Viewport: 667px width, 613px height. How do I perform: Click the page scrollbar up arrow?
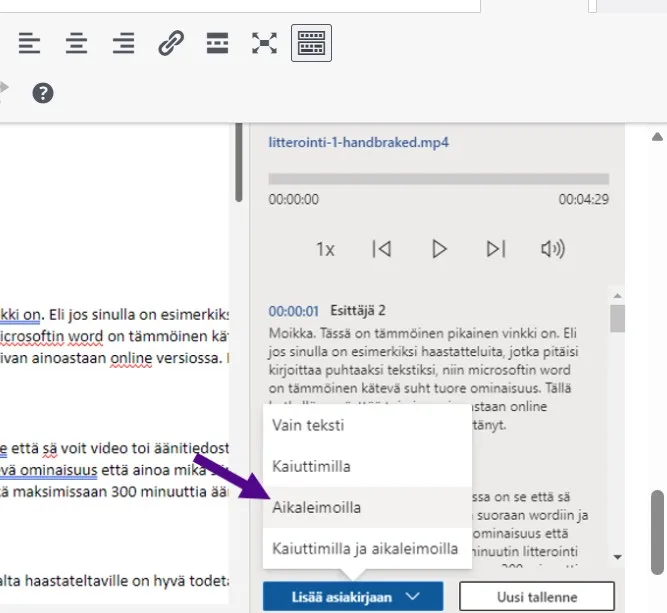click(x=657, y=137)
